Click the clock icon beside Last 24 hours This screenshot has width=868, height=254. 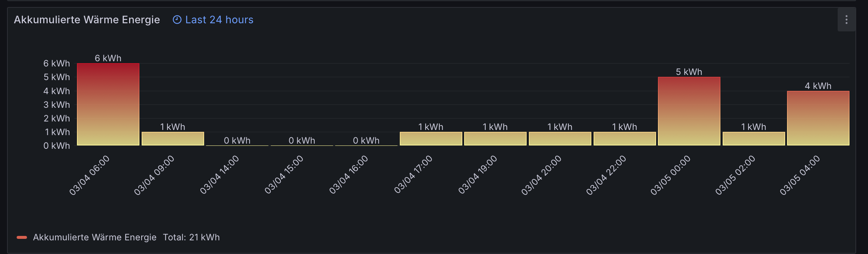tap(177, 20)
